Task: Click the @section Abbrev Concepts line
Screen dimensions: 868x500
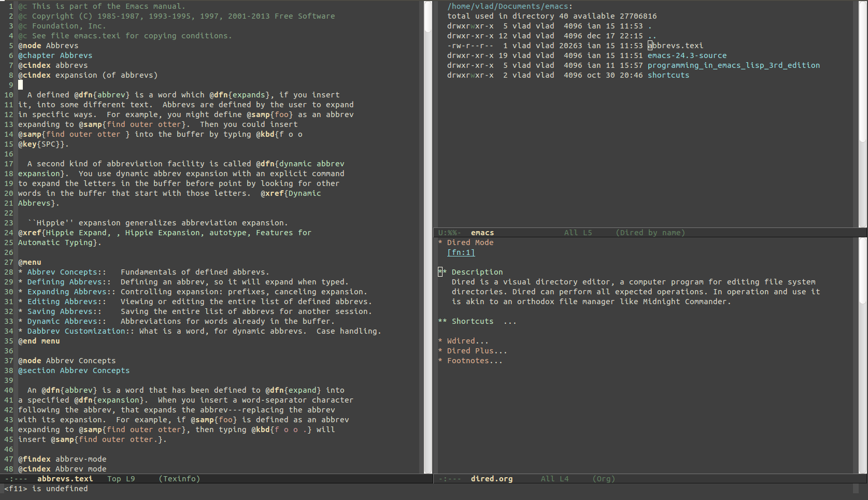Action: (x=74, y=370)
